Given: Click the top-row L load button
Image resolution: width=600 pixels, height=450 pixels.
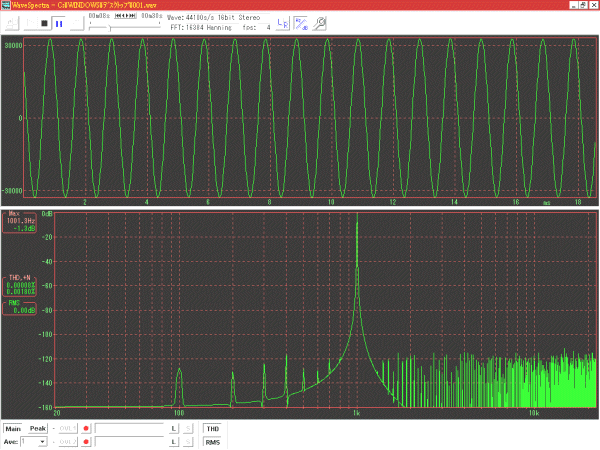Looking at the screenshot, I should [174, 428].
